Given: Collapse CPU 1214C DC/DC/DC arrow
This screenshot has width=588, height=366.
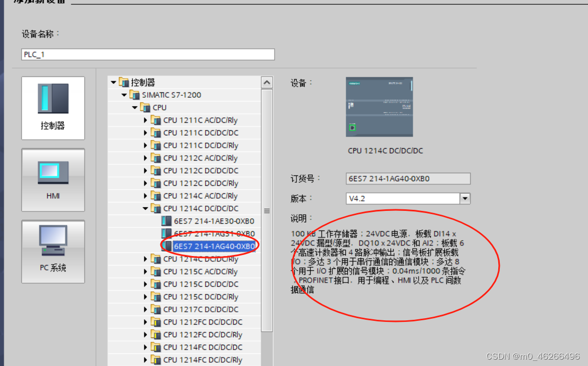Looking at the screenshot, I should 146,209.
